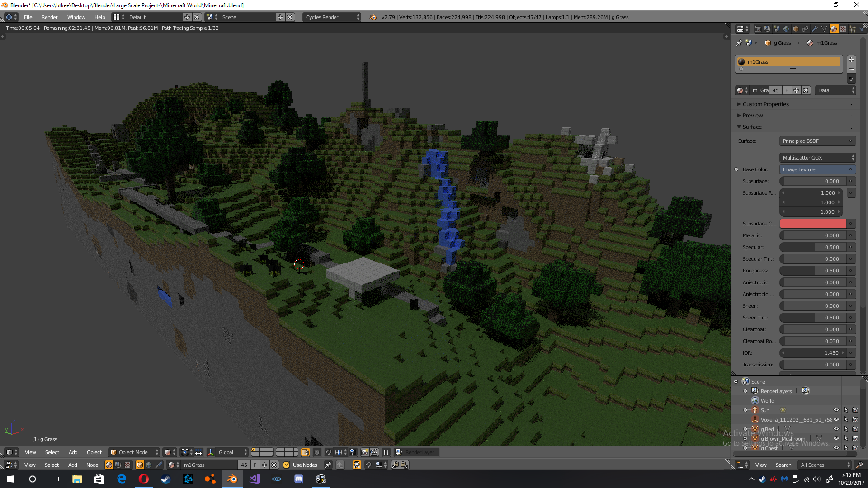Hide the Sun lamp with eye icon
Image resolution: width=868 pixels, height=488 pixels.
point(836,410)
